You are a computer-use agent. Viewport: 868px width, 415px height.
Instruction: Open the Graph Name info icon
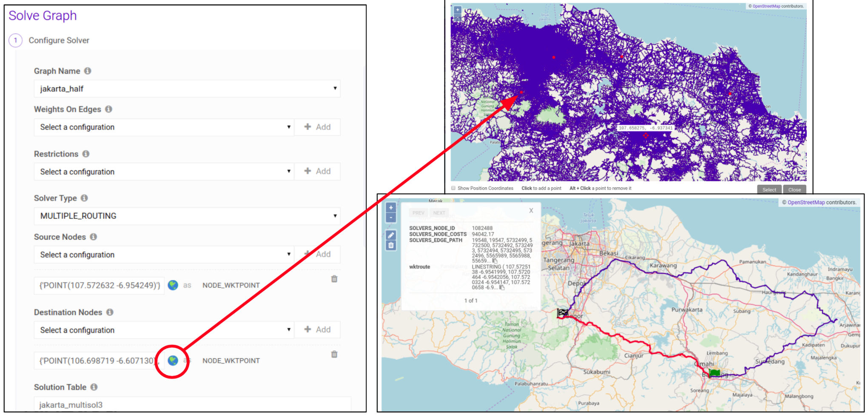(x=88, y=71)
